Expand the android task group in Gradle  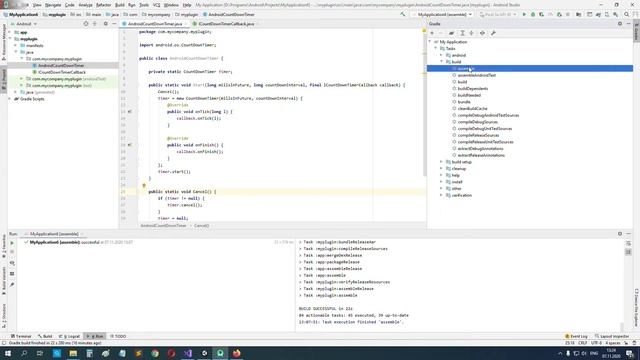[441, 55]
